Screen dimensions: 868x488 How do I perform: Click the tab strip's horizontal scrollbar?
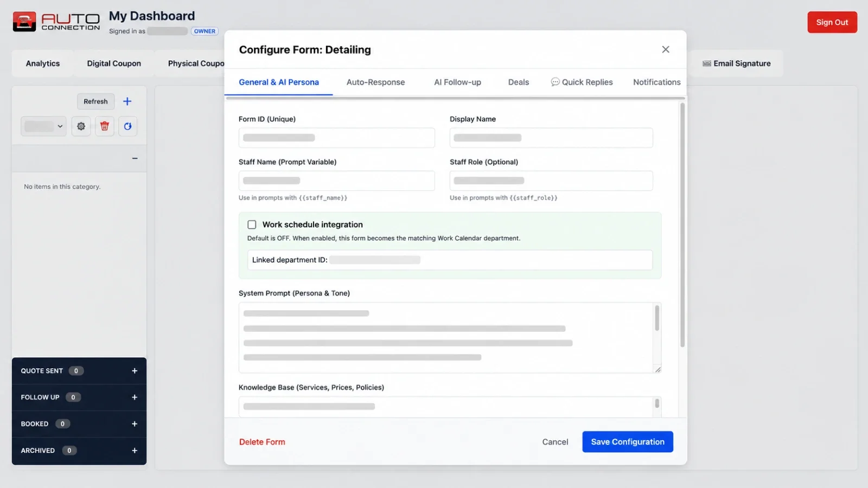point(455,98)
